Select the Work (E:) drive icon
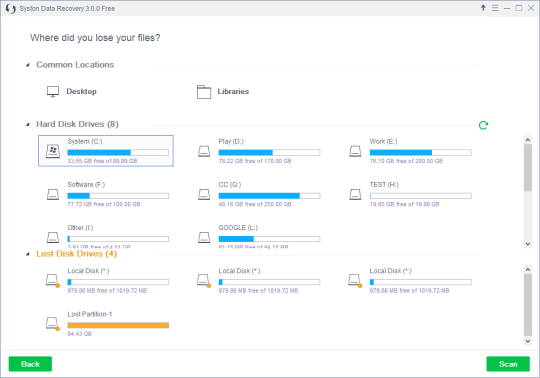This screenshot has width=540, height=378. [355, 151]
